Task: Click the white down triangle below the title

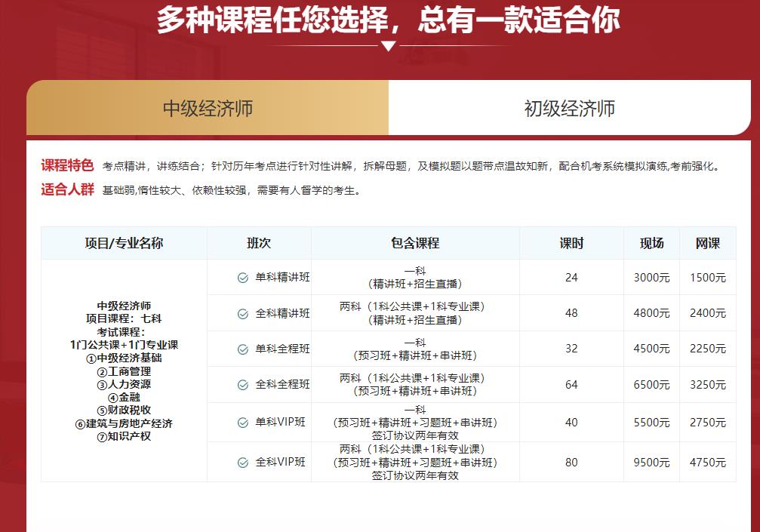Action: [388, 46]
